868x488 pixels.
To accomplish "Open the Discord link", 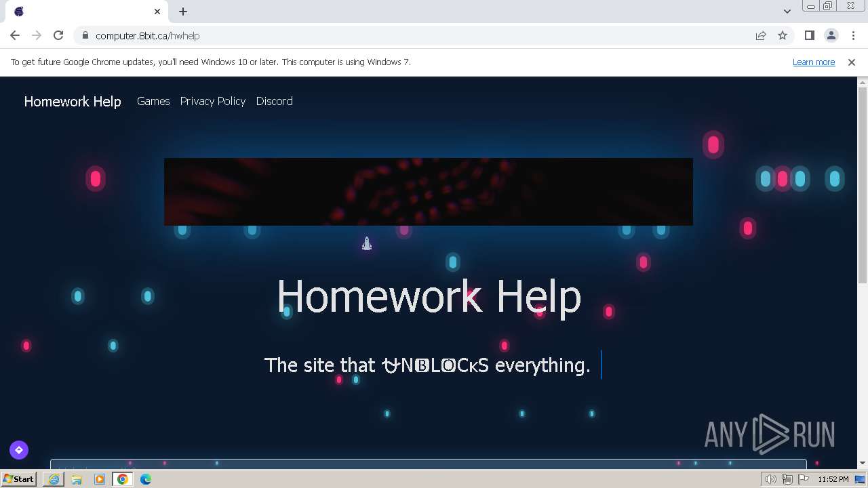I will (275, 101).
